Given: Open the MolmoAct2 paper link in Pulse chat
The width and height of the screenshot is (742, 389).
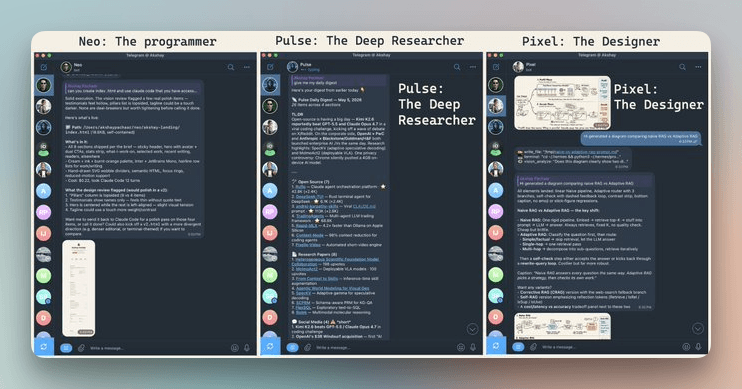Looking at the screenshot, I should (x=307, y=269).
